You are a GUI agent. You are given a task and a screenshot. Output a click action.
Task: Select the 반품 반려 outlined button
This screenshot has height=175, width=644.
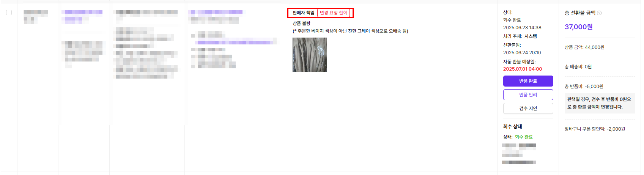pos(528,95)
